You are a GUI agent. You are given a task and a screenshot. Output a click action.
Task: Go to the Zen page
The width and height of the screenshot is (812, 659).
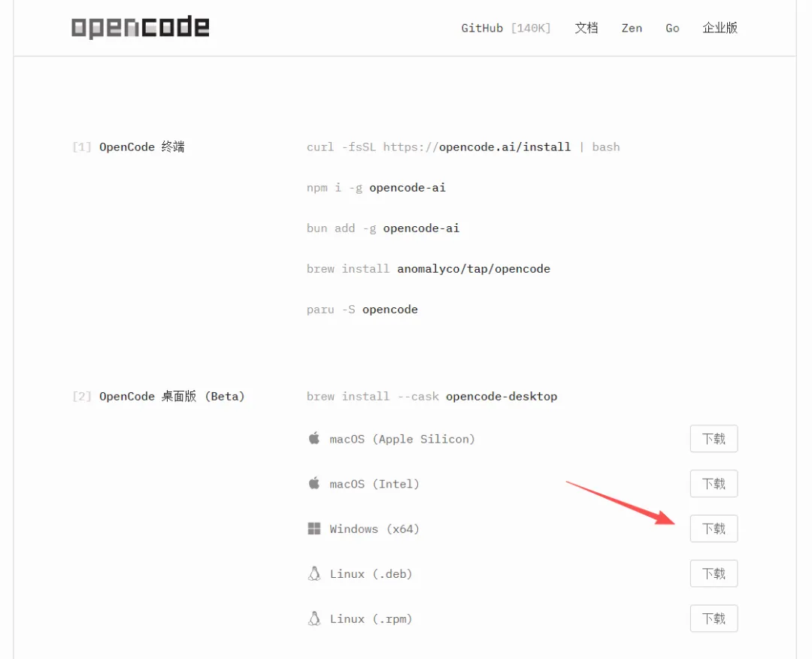632,28
